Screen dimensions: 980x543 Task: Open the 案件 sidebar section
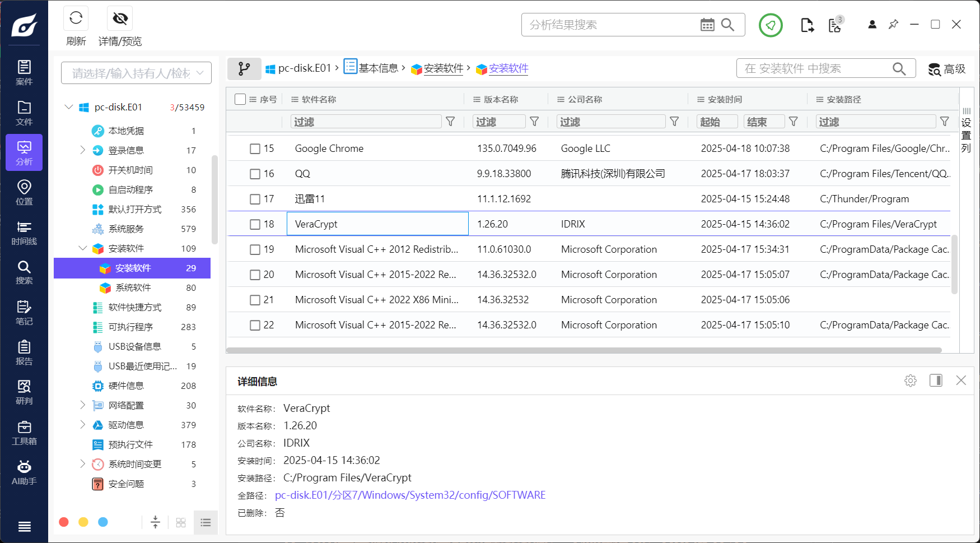(x=24, y=73)
